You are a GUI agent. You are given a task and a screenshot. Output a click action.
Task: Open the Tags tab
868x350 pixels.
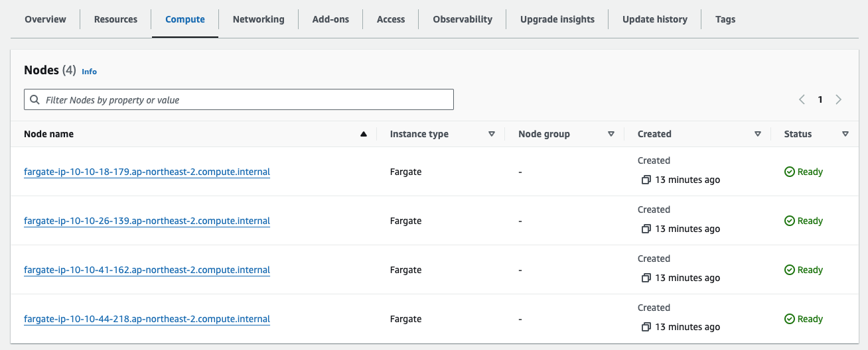725,19
